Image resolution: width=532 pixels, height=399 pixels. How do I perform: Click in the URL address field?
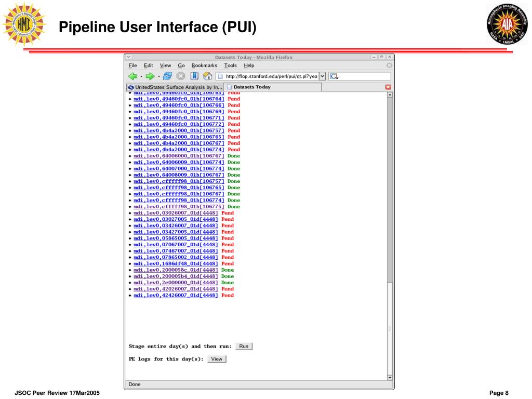268,76
